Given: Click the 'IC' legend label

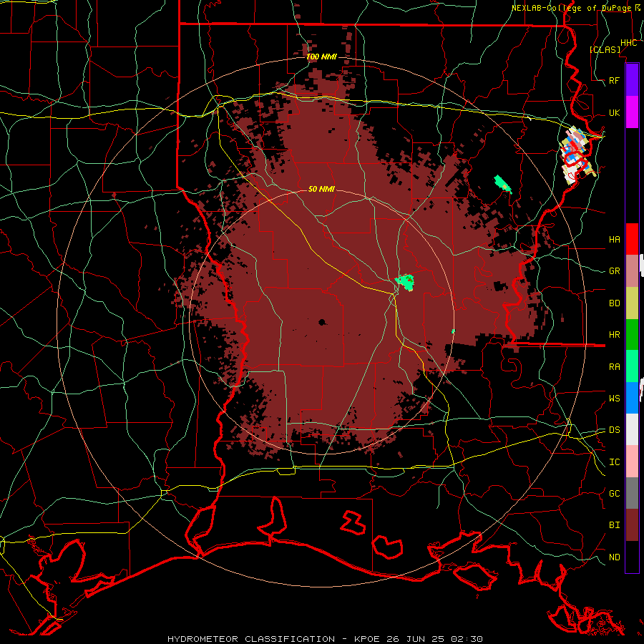Looking at the screenshot, I should click(615, 462).
